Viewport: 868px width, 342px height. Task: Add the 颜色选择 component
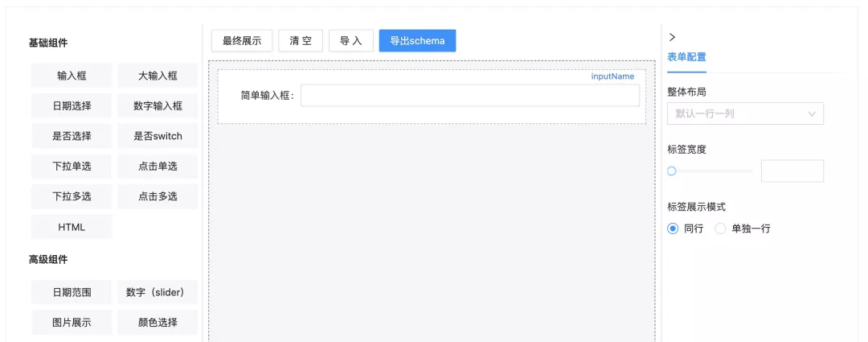tap(158, 323)
